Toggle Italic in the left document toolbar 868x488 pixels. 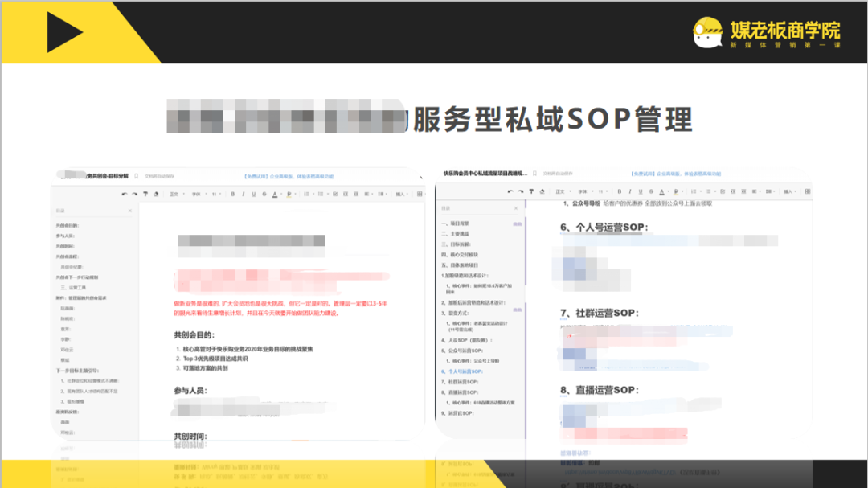click(x=243, y=194)
